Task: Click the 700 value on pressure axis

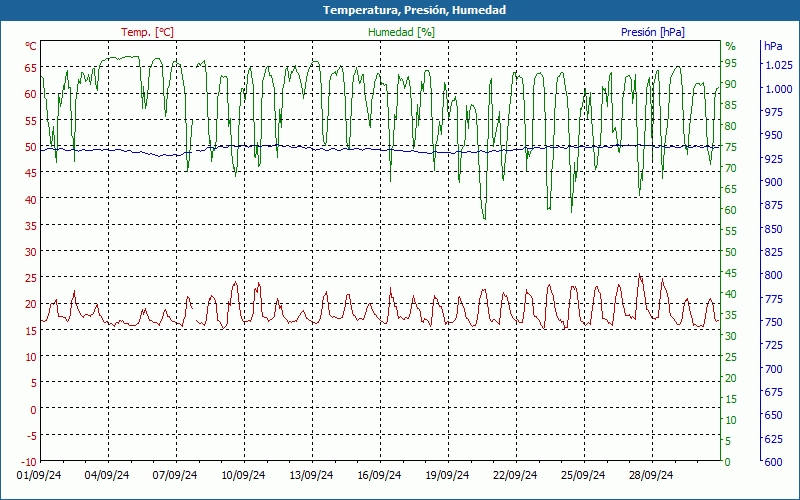Action: [774, 368]
